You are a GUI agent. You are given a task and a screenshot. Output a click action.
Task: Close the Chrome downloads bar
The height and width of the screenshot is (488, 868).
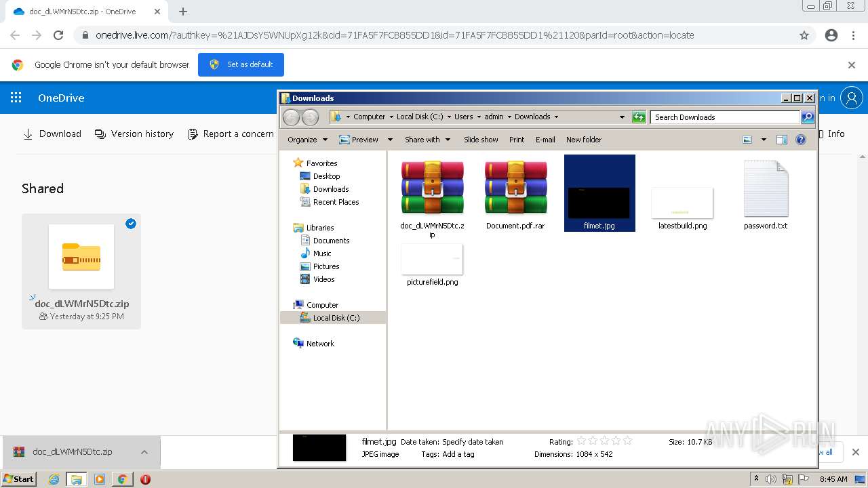coord(856,452)
